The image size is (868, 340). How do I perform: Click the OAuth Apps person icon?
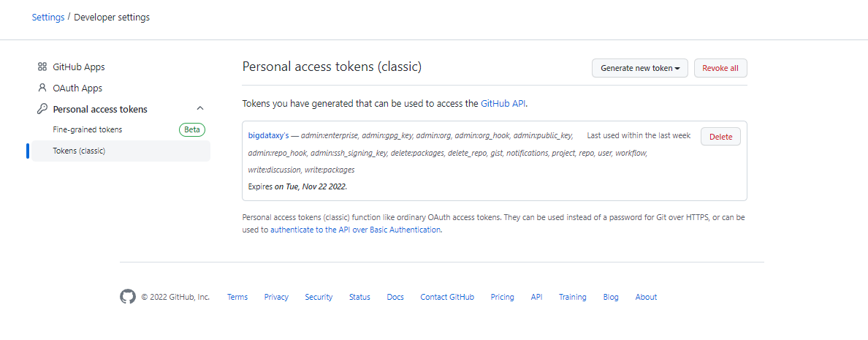42,88
